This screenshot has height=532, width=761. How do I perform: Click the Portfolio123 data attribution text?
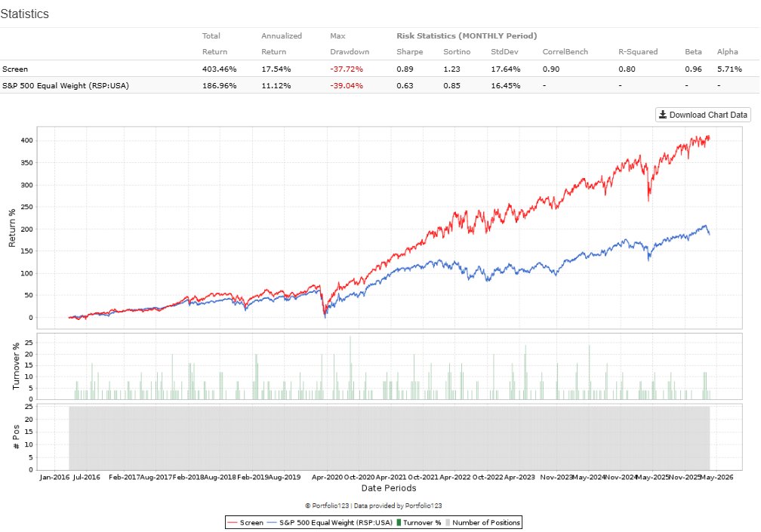point(373,506)
